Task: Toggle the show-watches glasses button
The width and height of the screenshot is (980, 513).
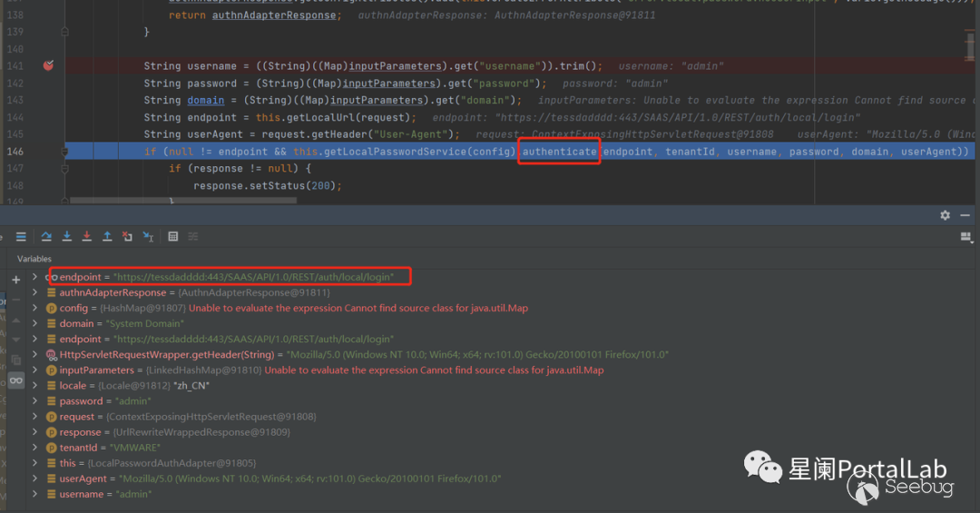Action: point(16,380)
